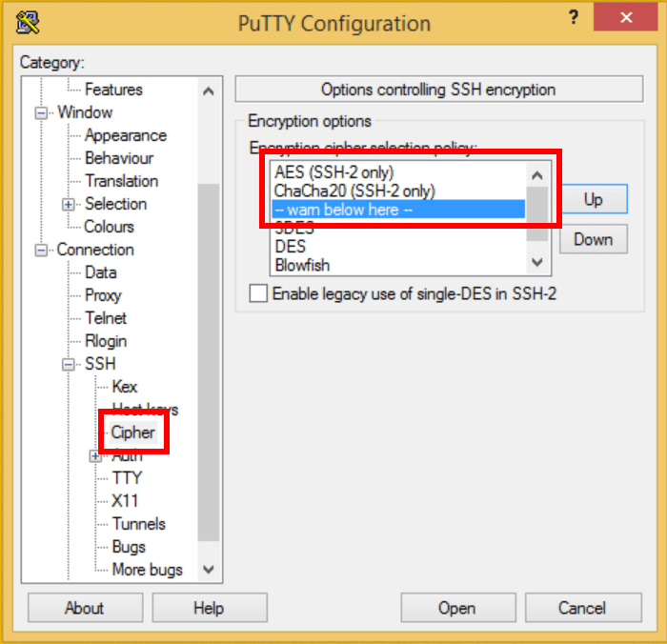667x644 pixels.
Task: Collapse the Connection tree node
Action: (41, 251)
